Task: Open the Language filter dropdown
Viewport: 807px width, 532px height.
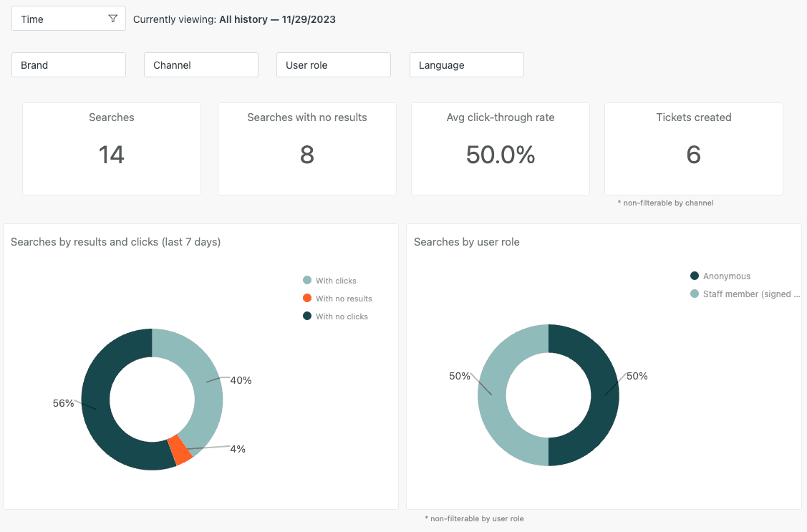Action: coord(466,64)
